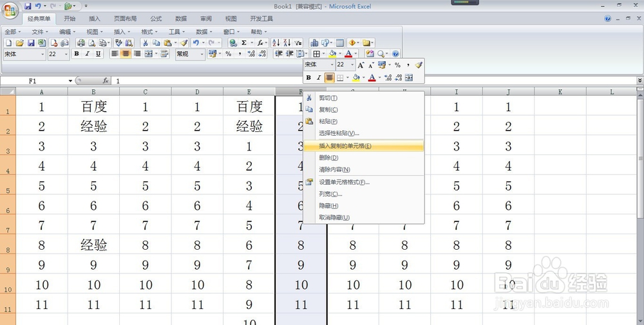Expand the formula bar using the right-edge chevron
The width and height of the screenshot is (644, 325).
(x=640, y=80)
